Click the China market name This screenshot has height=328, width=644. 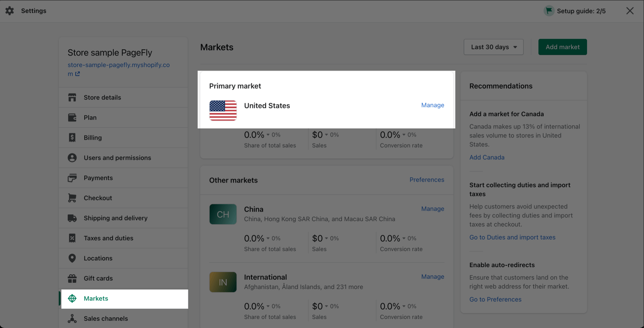[x=254, y=209]
